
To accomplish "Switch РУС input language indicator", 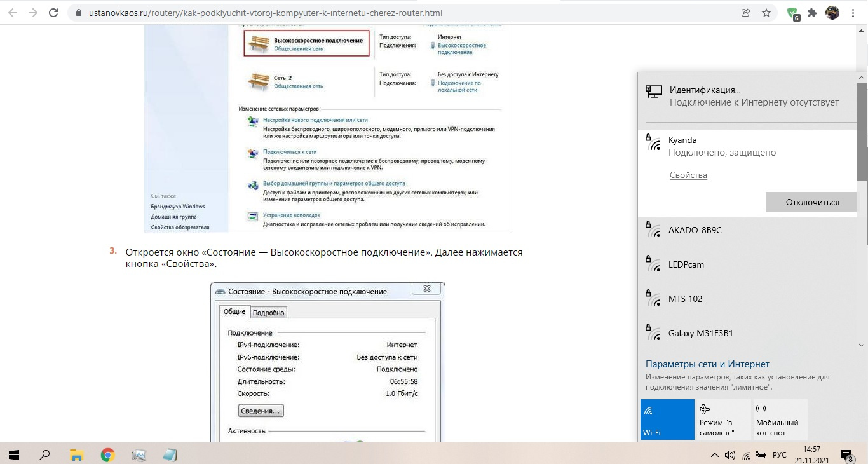I will [780, 455].
